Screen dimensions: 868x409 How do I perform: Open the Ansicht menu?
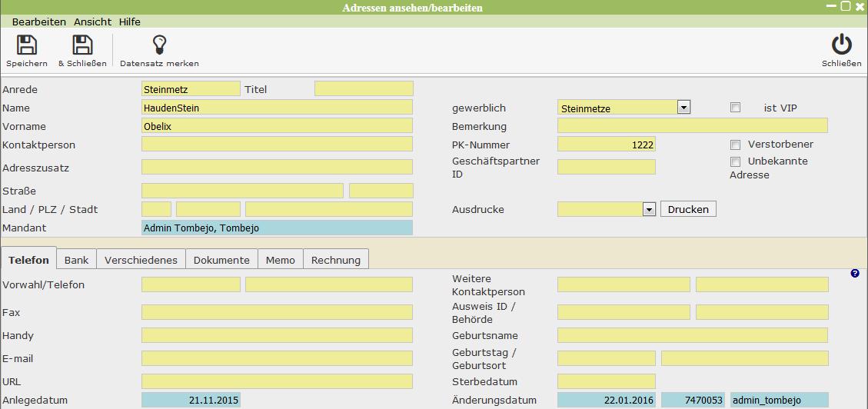92,22
